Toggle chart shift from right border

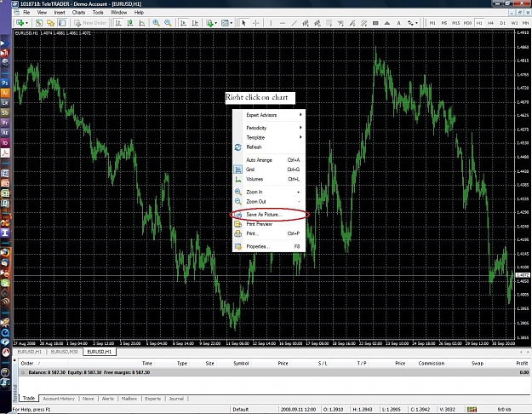coord(195,23)
